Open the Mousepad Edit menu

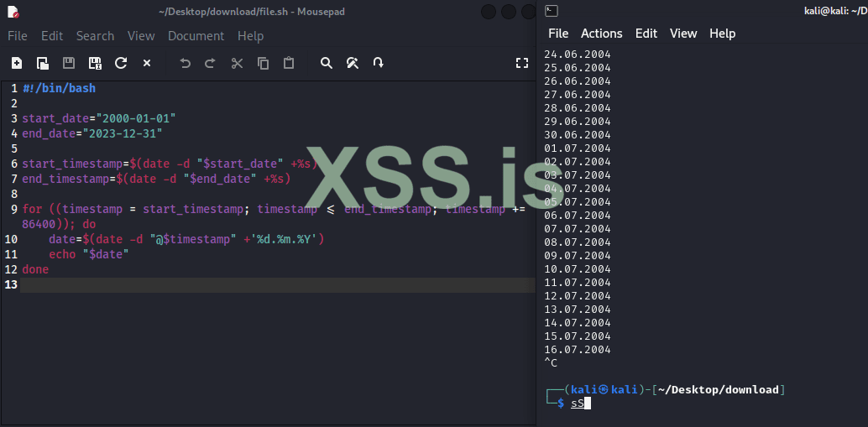(x=52, y=36)
